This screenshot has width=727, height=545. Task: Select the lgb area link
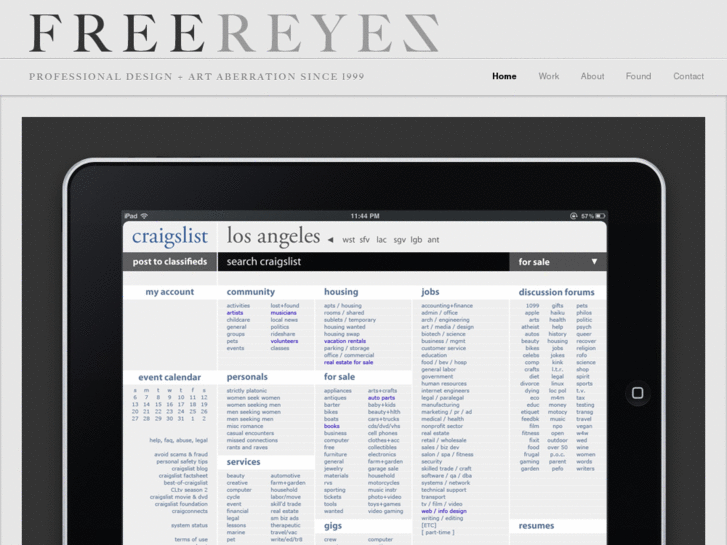[x=416, y=240]
